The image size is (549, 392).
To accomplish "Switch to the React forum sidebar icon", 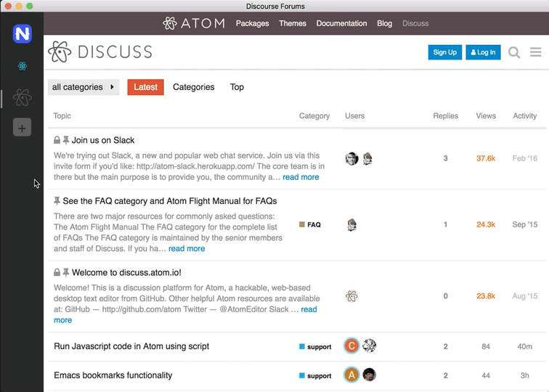I will click(x=22, y=66).
